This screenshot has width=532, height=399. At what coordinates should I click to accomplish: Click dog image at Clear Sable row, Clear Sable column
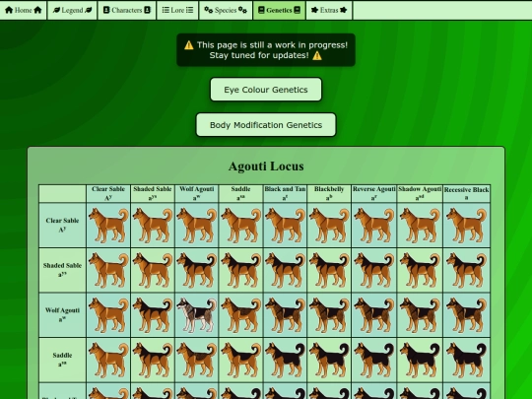(108, 226)
